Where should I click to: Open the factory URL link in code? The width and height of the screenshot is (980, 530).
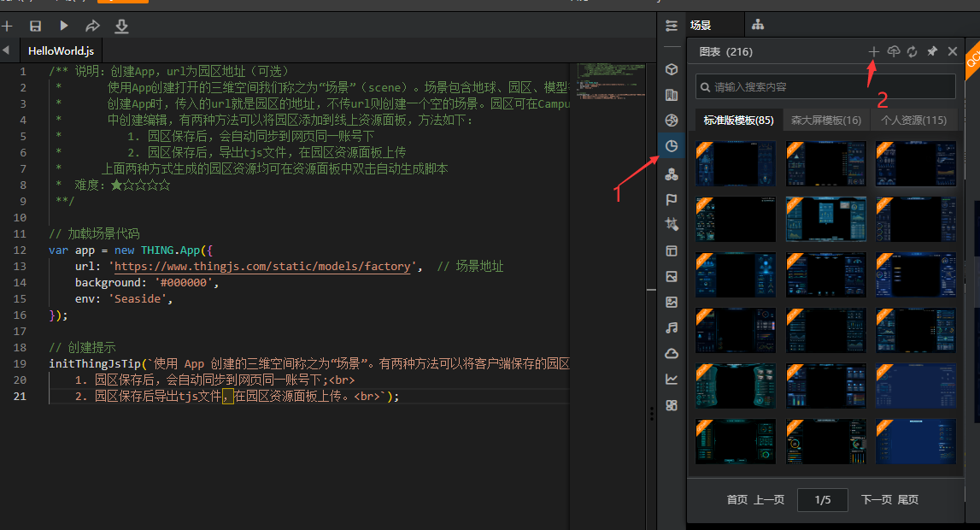[x=262, y=266]
